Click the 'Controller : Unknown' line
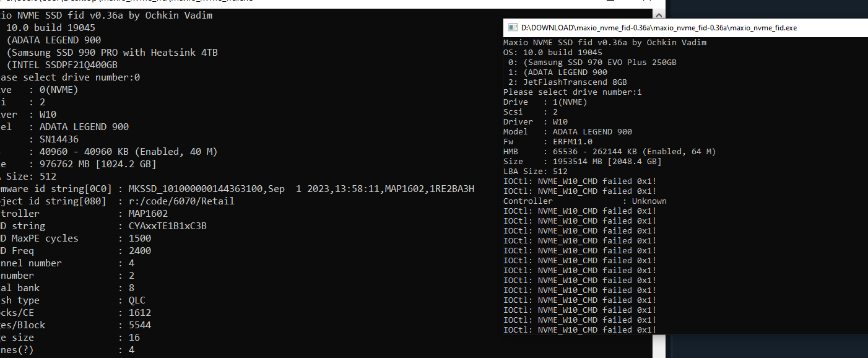 (x=585, y=201)
